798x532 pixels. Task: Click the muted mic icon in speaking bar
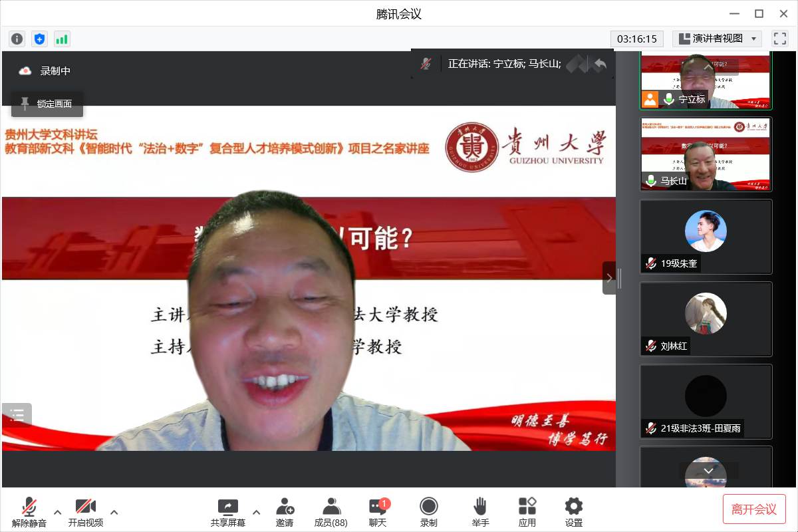point(426,64)
